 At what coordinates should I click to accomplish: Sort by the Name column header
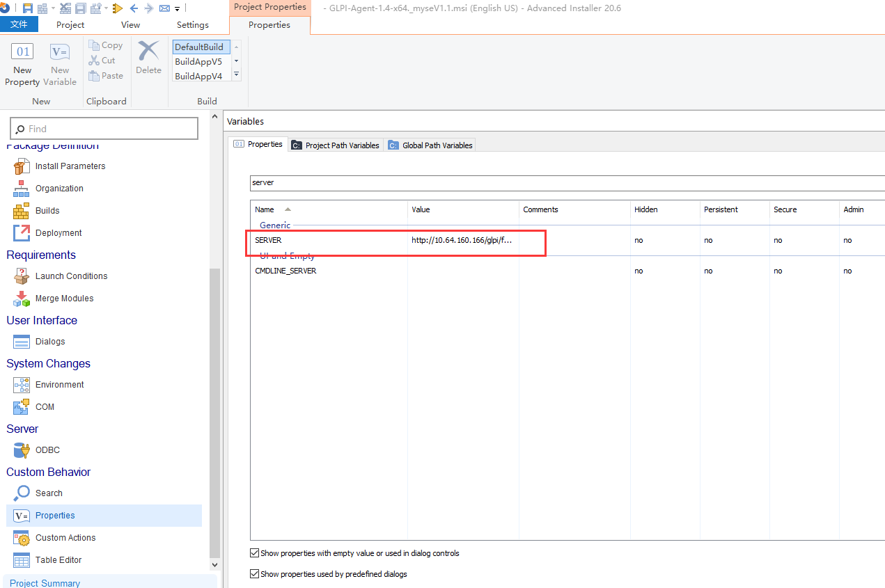[x=329, y=209]
